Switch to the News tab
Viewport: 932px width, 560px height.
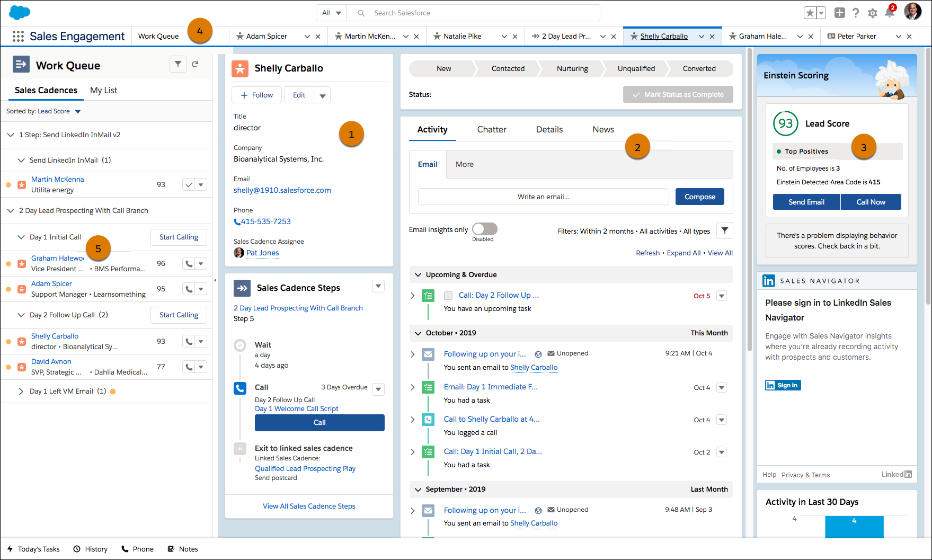tap(603, 130)
